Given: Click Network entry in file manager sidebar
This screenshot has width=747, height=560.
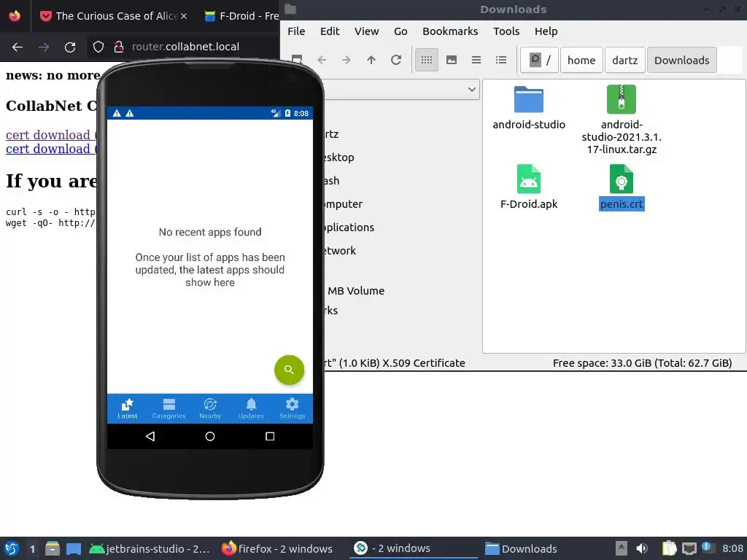Looking at the screenshot, I should tap(339, 251).
